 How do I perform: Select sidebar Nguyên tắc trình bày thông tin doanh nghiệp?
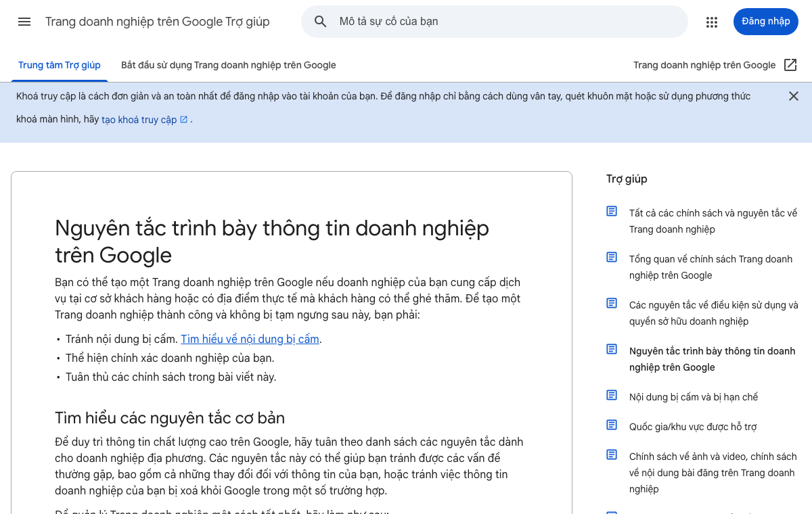[713, 359]
